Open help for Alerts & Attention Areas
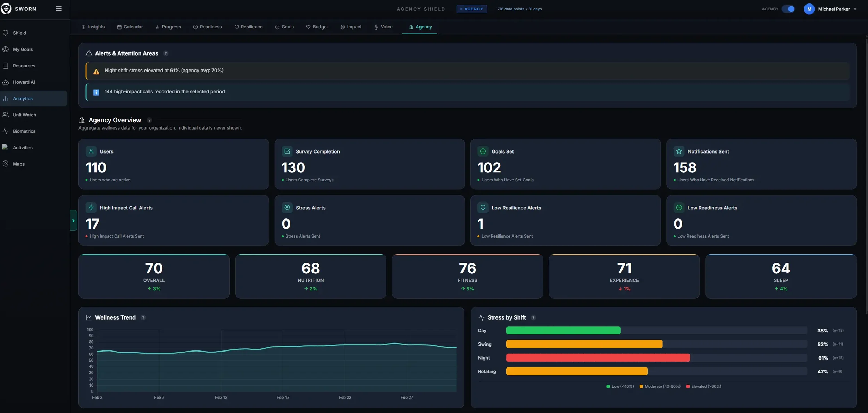This screenshot has width=868, height=413. tap(166, 53)
